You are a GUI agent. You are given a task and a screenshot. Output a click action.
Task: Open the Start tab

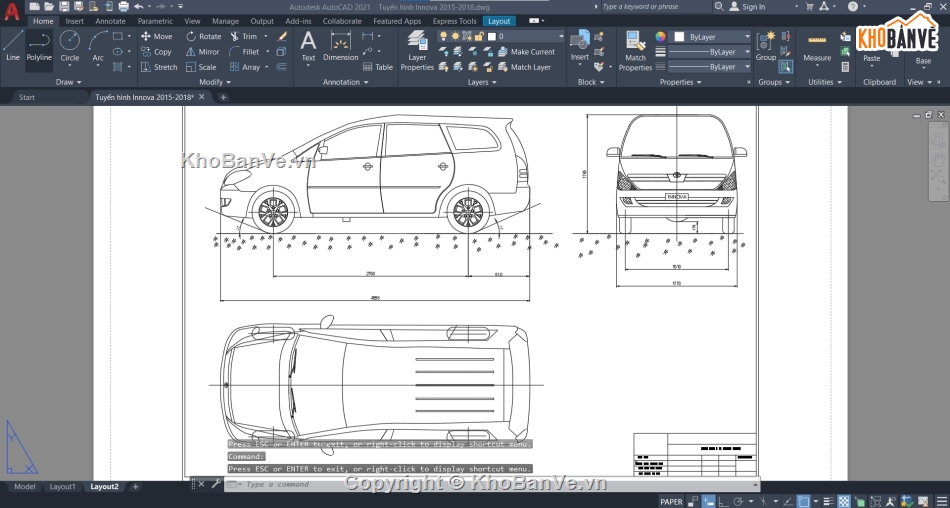(x=27, y=97)
